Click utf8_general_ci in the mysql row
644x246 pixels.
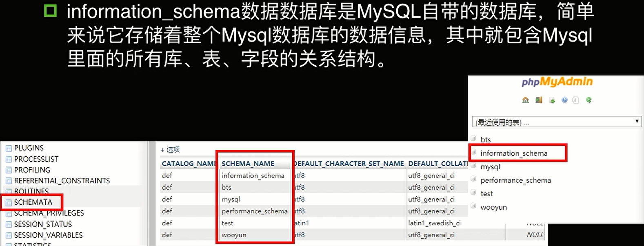coord(431,199)
